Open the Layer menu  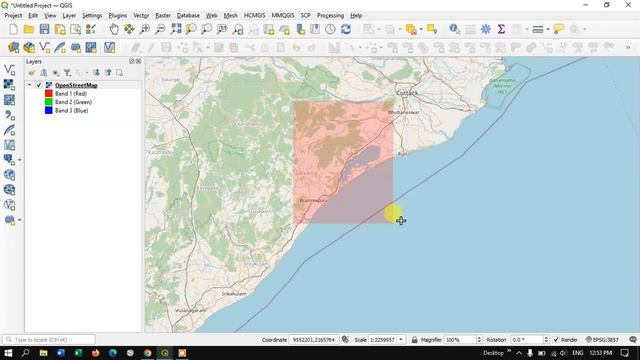(x=69, y=16)
